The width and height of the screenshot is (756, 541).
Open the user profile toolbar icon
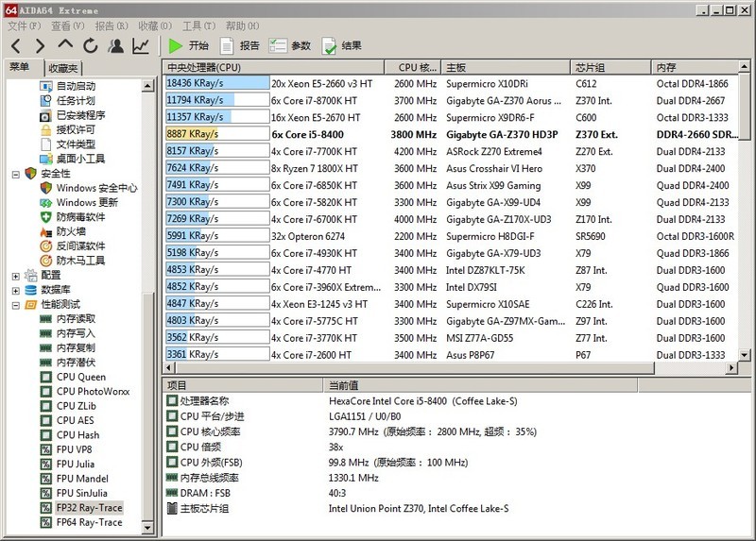(115, 45)
